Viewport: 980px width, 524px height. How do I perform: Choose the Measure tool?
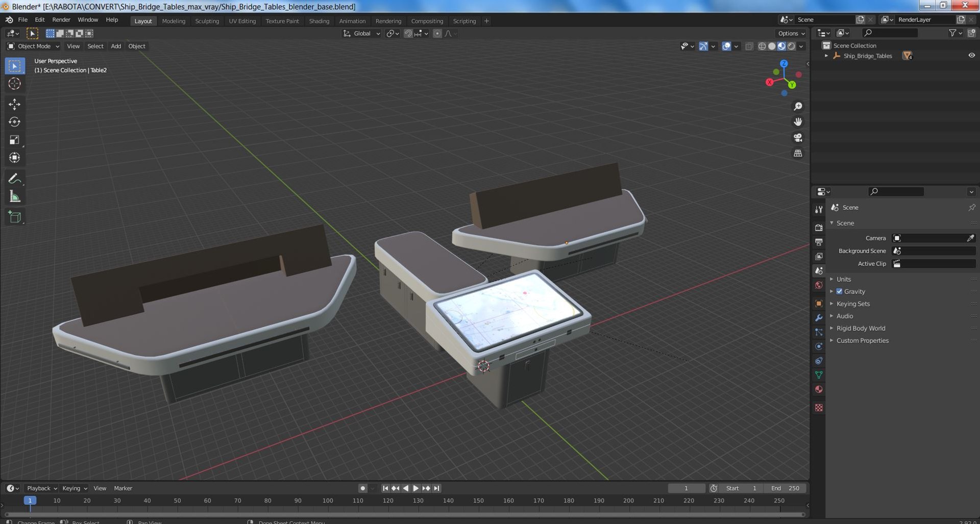pos(15,196)
